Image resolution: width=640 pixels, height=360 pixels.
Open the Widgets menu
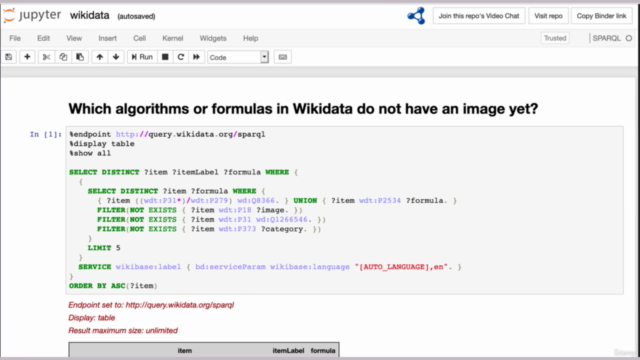tap(213, 38)
